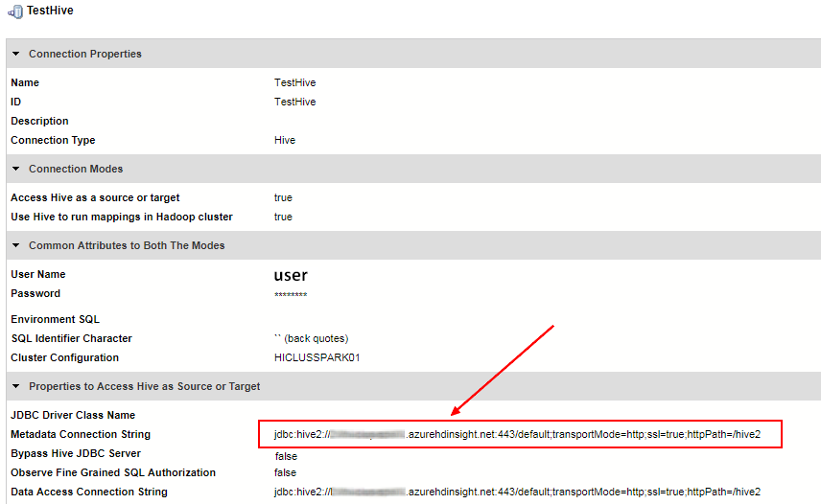821x504 pixels.
Task: Select the Connection Type value Hive
Action: 285,140
